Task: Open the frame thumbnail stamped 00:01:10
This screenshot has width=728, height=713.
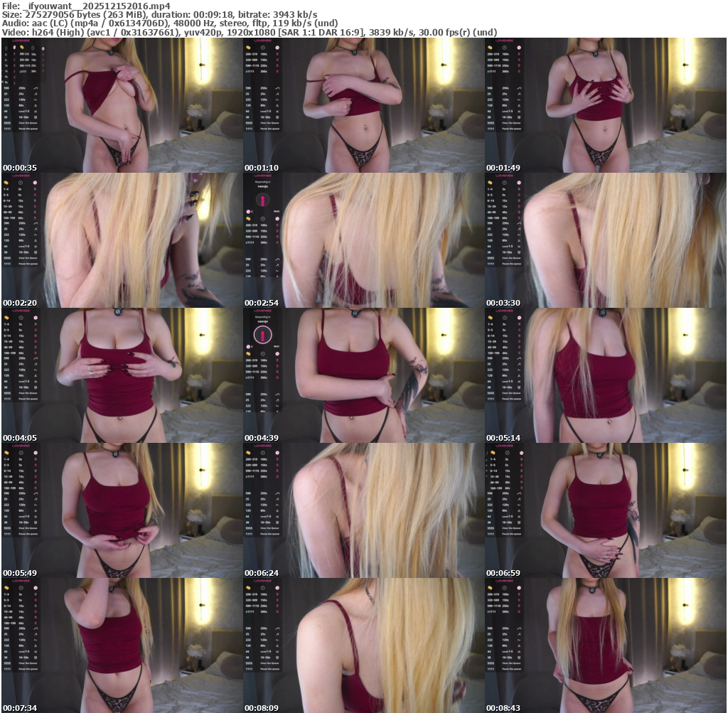Action: point(363,105)
